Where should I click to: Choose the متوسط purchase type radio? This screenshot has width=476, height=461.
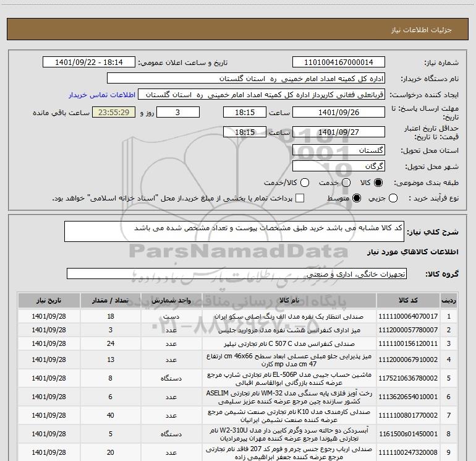[x=357, y=199]
